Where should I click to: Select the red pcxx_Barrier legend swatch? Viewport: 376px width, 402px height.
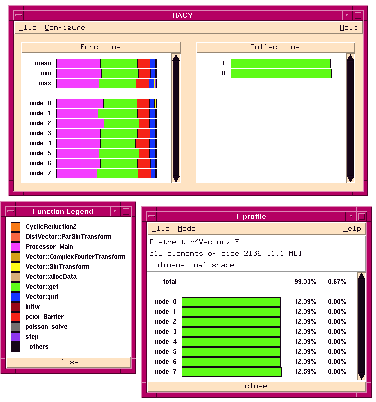15,316
